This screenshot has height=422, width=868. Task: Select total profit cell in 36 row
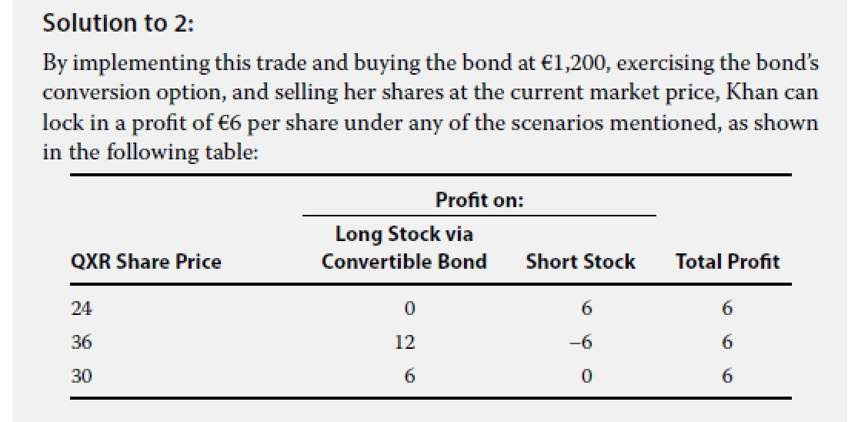point(727,343)
